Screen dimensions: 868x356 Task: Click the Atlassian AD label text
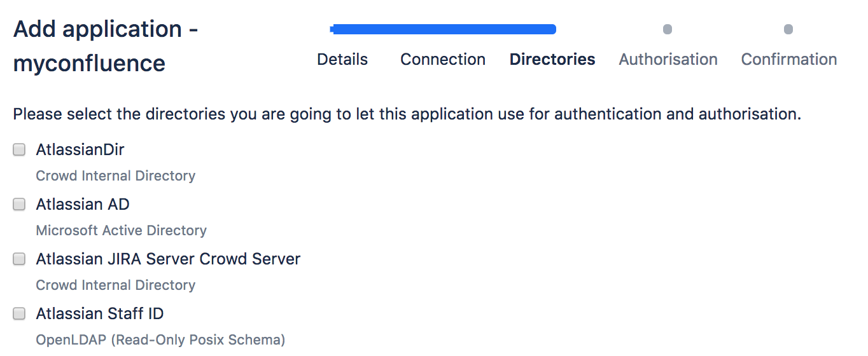[x=83, y=205]
